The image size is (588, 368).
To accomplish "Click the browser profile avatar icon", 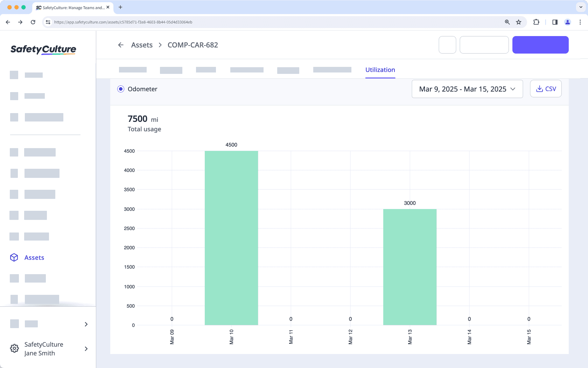I will (x=567, y=22).
